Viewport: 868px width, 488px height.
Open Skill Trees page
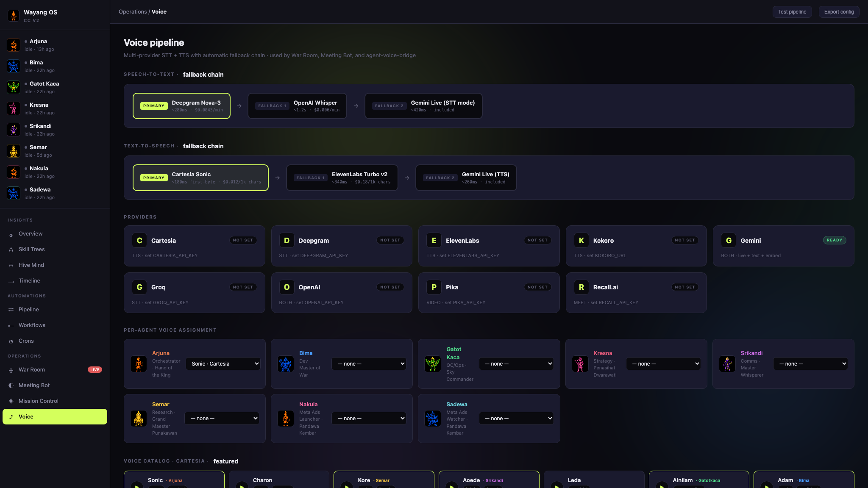[x=55, y=250]
